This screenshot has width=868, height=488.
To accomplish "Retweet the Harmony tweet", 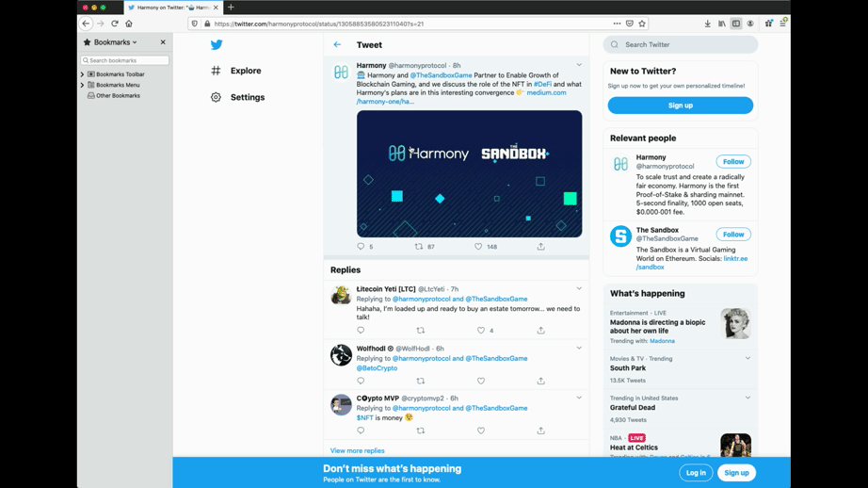I will click(x=419, y=247).
